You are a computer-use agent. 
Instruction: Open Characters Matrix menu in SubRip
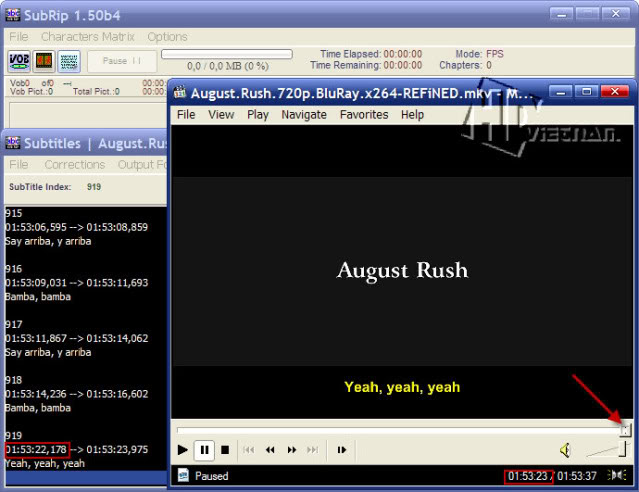click(x=88, y=37)
